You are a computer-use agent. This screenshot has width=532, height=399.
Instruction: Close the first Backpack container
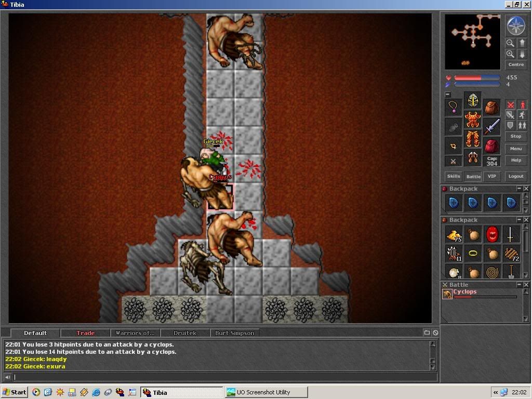(526, 188)
